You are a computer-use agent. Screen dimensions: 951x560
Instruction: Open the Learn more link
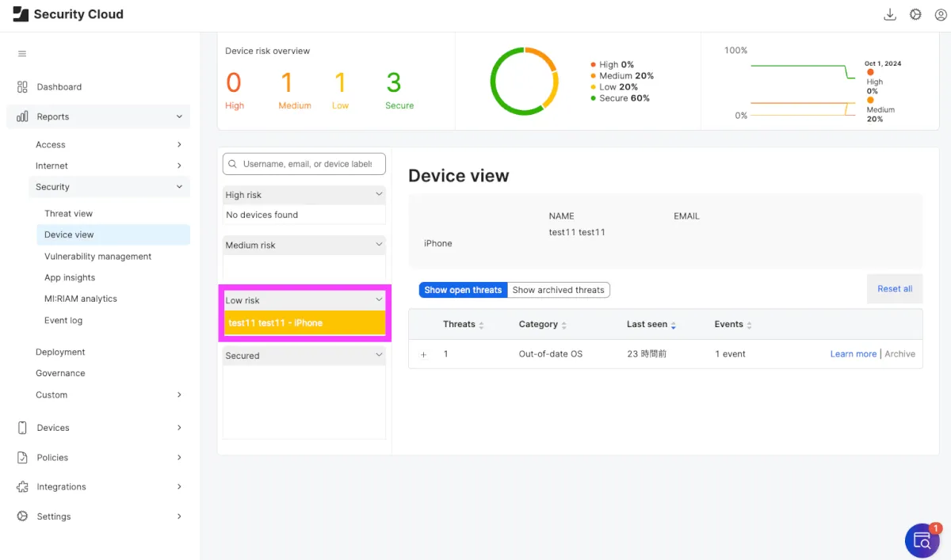tap(853, 354)
